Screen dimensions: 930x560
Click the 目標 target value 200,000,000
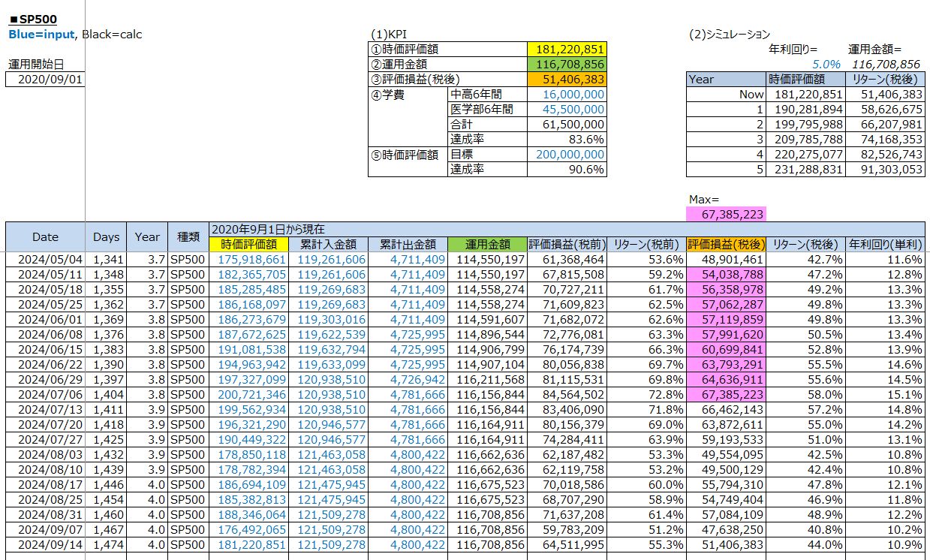click(x=567, y=154)
